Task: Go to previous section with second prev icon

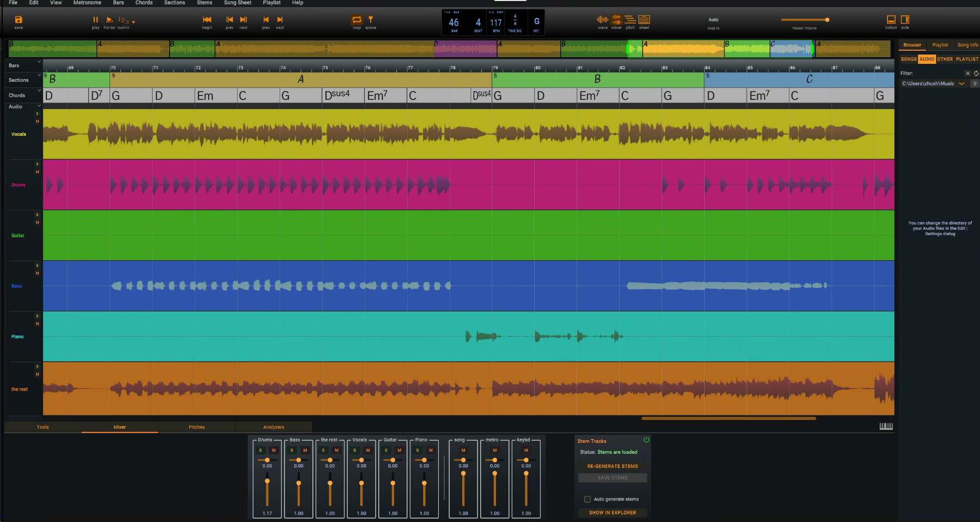Action: pyautogui.click(x=266, y=20)
